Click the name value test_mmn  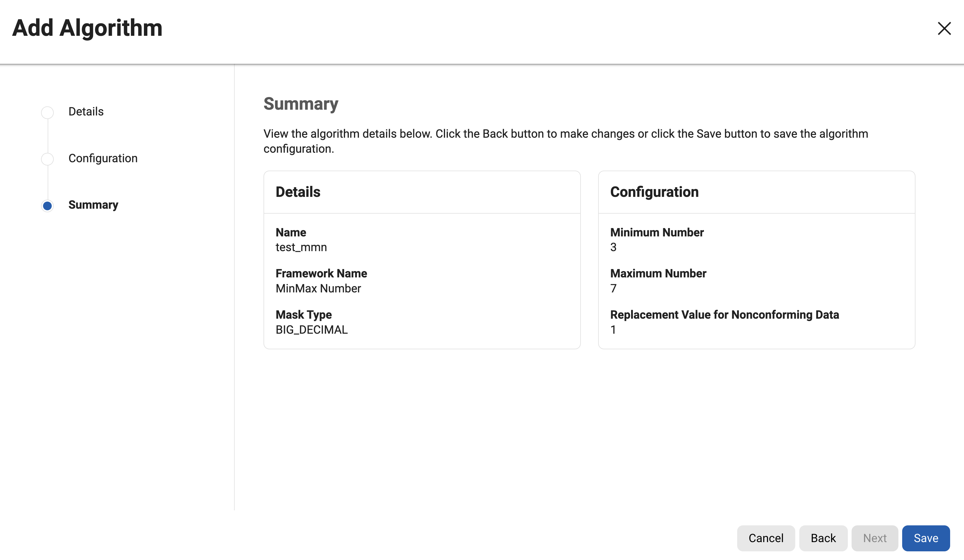pos(301,247)
